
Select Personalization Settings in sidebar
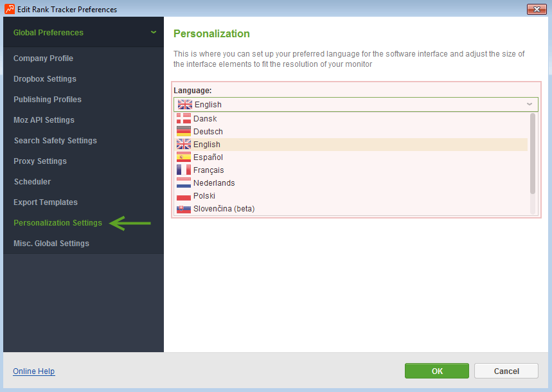coord(58,222)
